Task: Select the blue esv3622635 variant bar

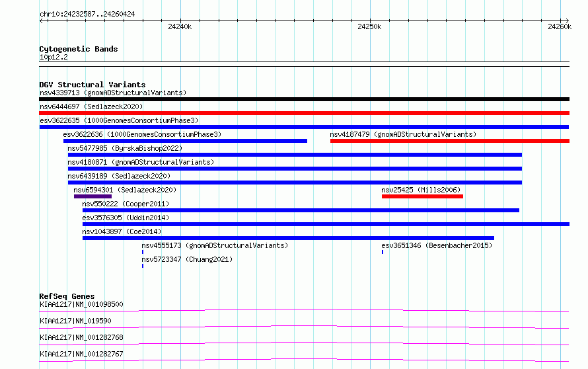Action: [x=304, y=127]
